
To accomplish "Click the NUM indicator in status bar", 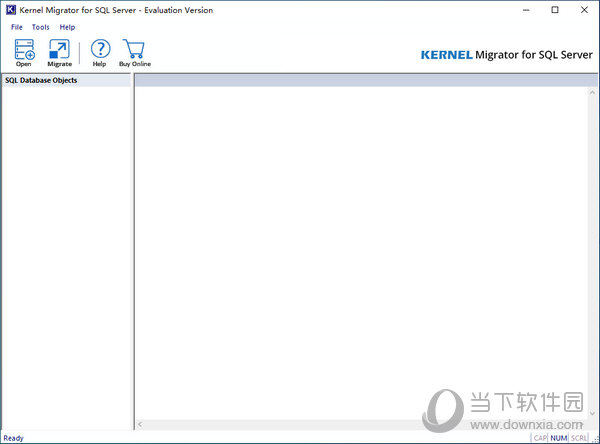I will [x=559, y=438].
